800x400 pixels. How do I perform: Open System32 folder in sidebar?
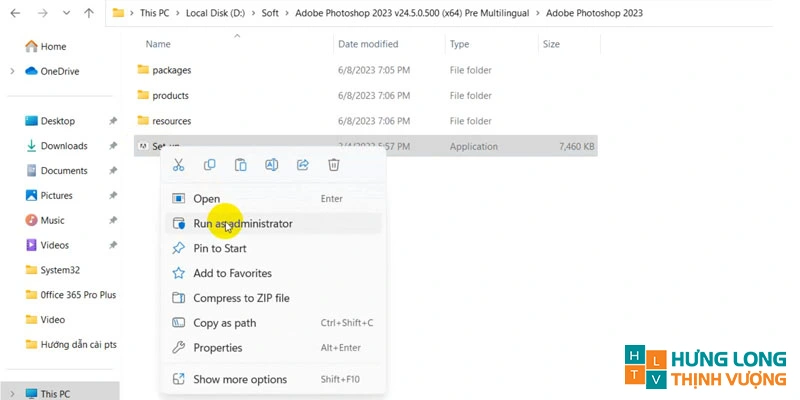pyautogui.click(x=60, y=270)
